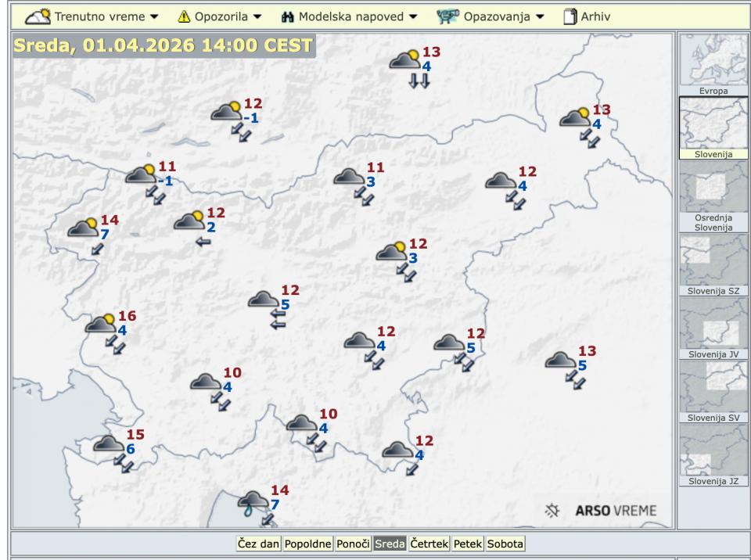
Task: Click the partly sunny icon showing 16 degrees
Action: point(101,324)
